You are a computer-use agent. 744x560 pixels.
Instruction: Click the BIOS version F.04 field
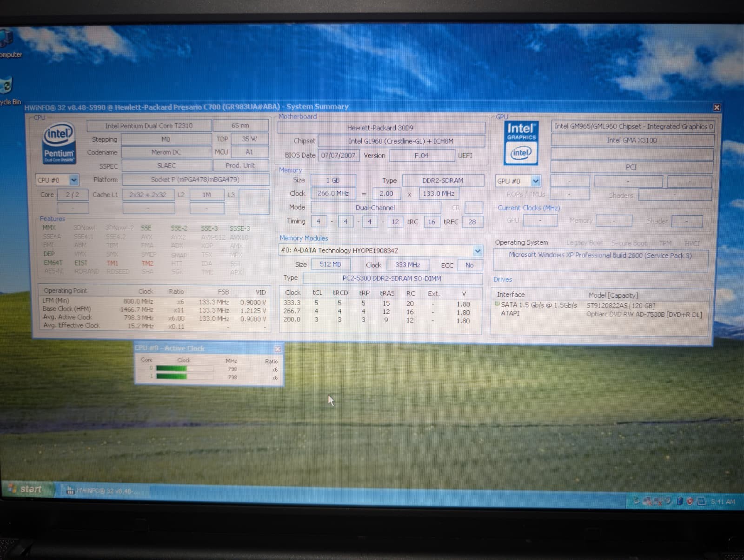click(x=421, y=155)
